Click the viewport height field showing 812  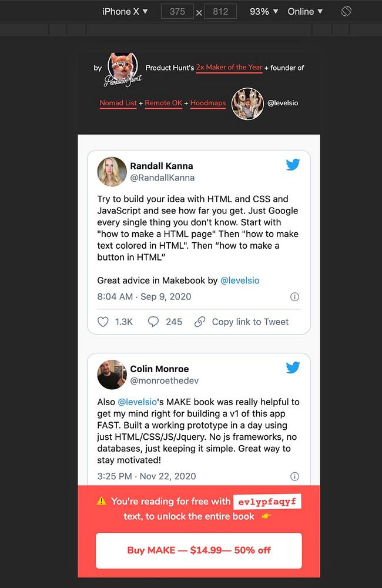coord(220,12)
